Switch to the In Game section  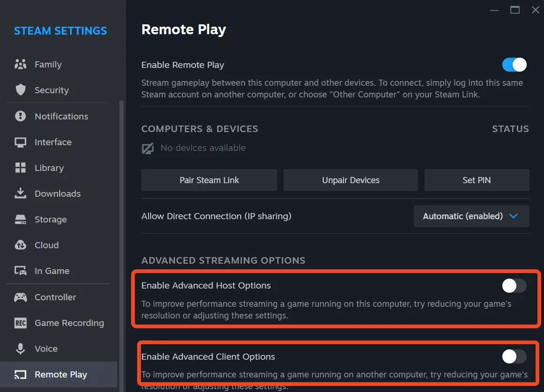(x=51, y=271)
